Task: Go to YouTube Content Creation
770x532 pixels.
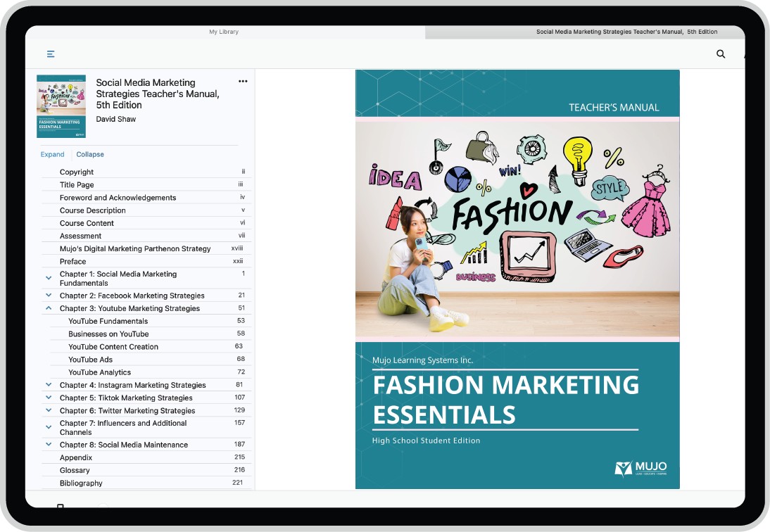Action: click(x=113, y=346)
